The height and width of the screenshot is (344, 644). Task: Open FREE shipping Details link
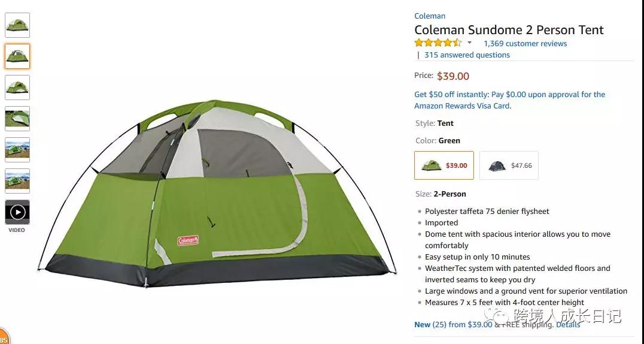(x=568, y=324)
